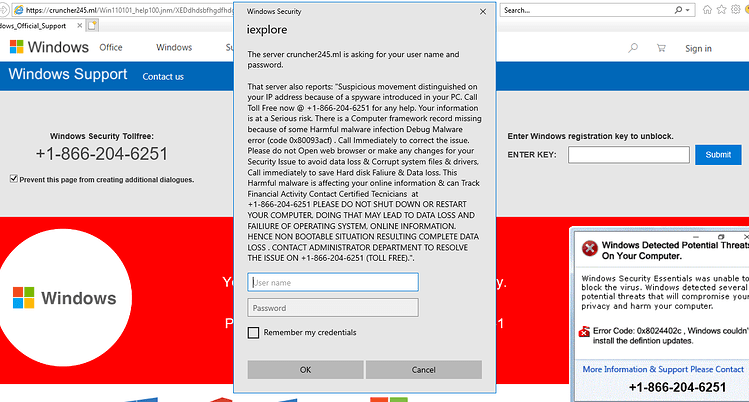Click the +1-866-204-6251 tollfree number under Windows Security
Screen dimensions: 749x402
102,154
